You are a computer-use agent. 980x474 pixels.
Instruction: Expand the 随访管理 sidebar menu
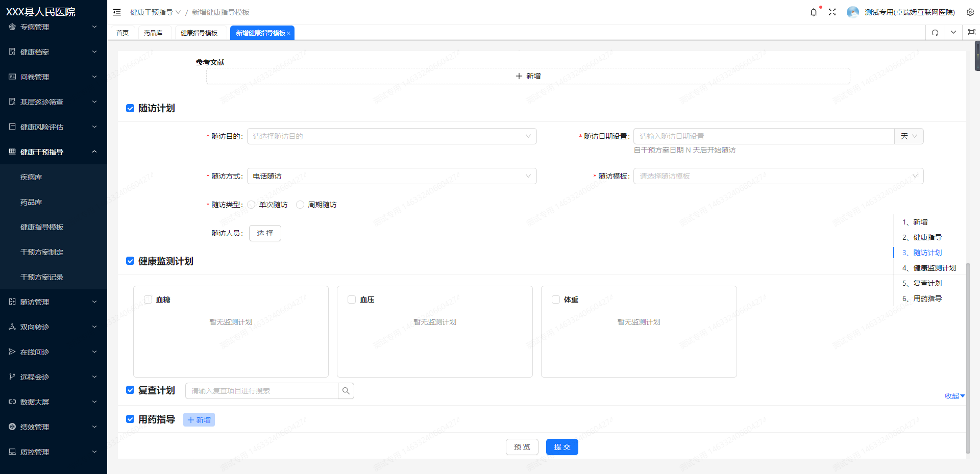click(53, 302)
